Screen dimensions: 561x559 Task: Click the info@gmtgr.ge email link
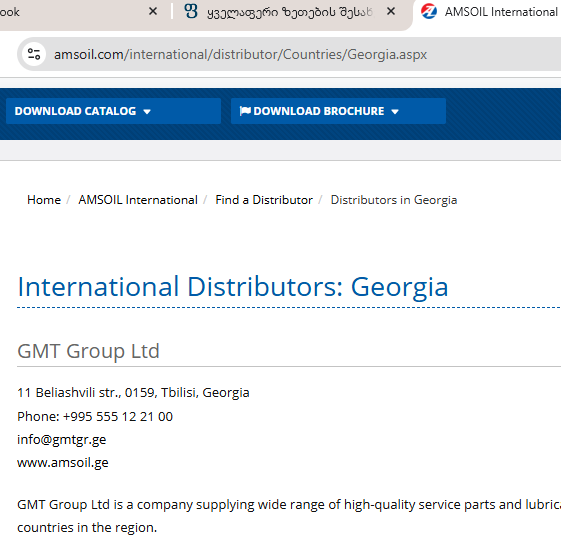pos(62,440)
